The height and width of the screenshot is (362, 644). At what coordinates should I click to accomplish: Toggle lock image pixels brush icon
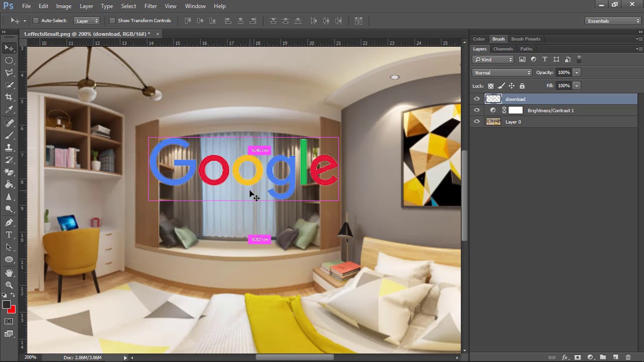coord(501,86)
